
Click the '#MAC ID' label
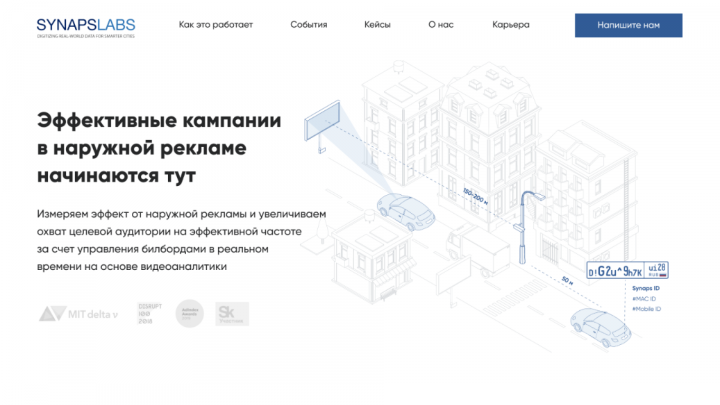tap(644, 299)
